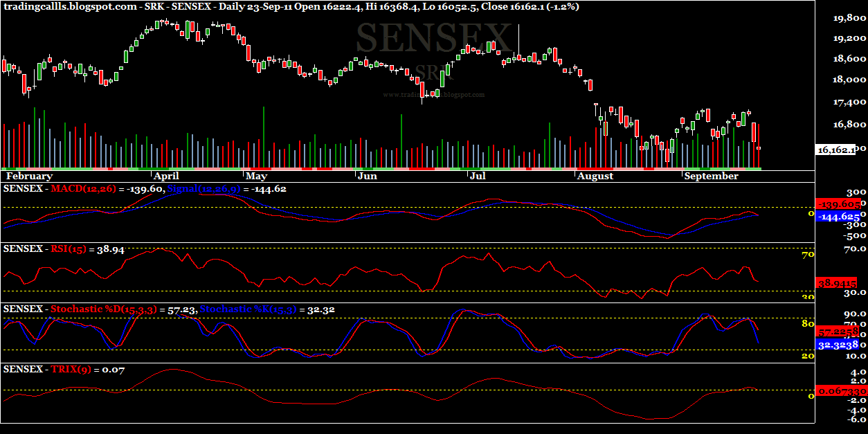Click the -500 value on MACD axis
This screenshot has width=868, height=434.
[x=854, y=236]
